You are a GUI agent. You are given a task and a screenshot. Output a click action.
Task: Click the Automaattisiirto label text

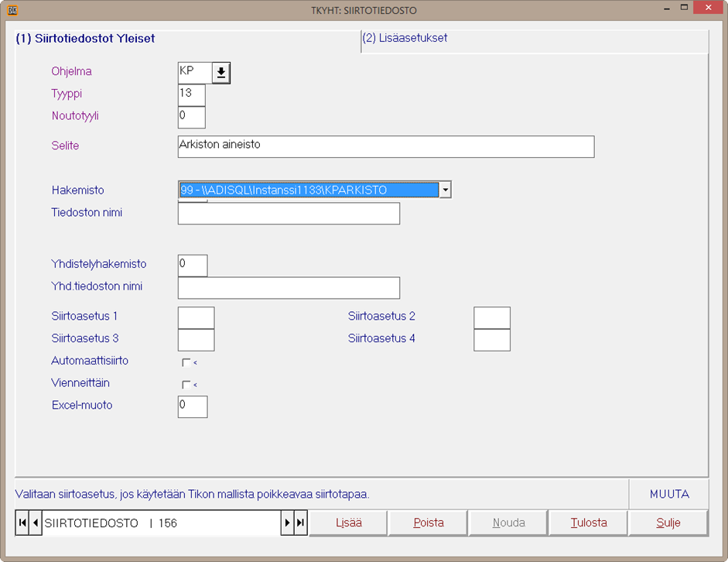[x=90, y=361]
